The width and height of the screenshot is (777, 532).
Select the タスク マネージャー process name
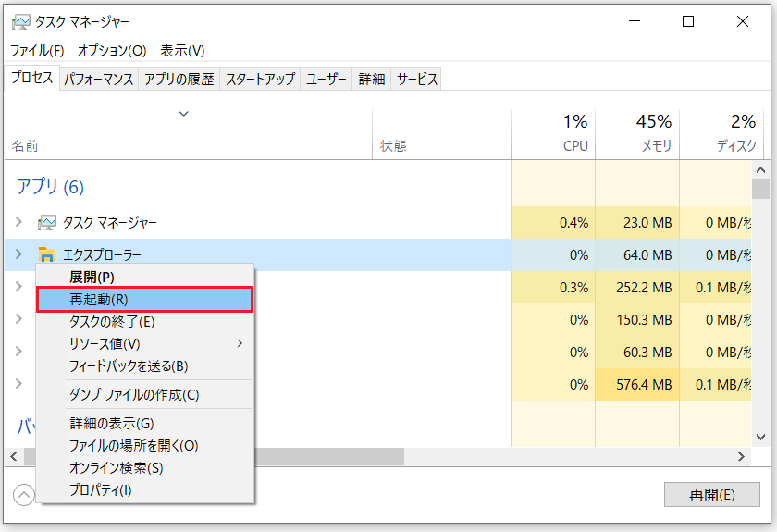tap(109, 223)
